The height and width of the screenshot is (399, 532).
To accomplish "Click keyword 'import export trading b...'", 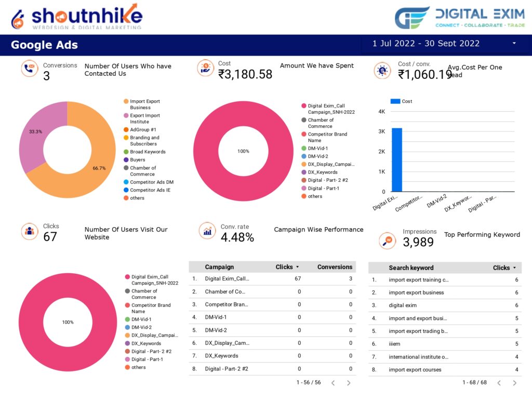I will tap(418, 331).
